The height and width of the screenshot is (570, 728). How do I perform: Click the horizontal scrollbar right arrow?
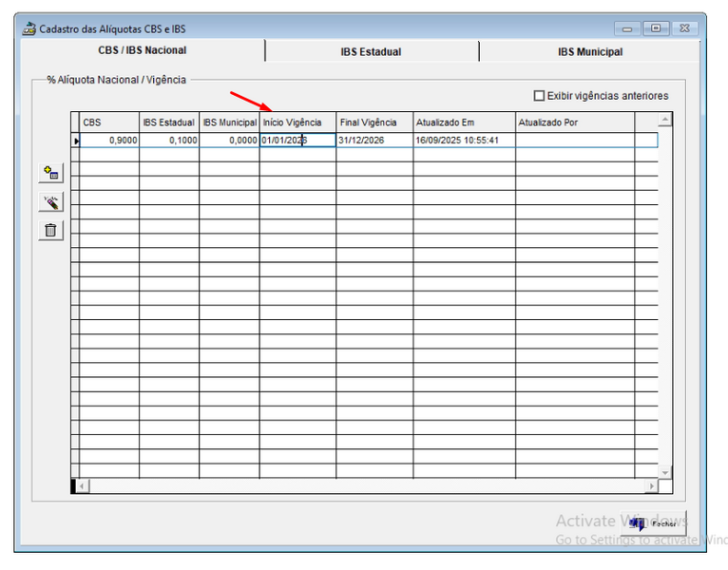point(651,486)
